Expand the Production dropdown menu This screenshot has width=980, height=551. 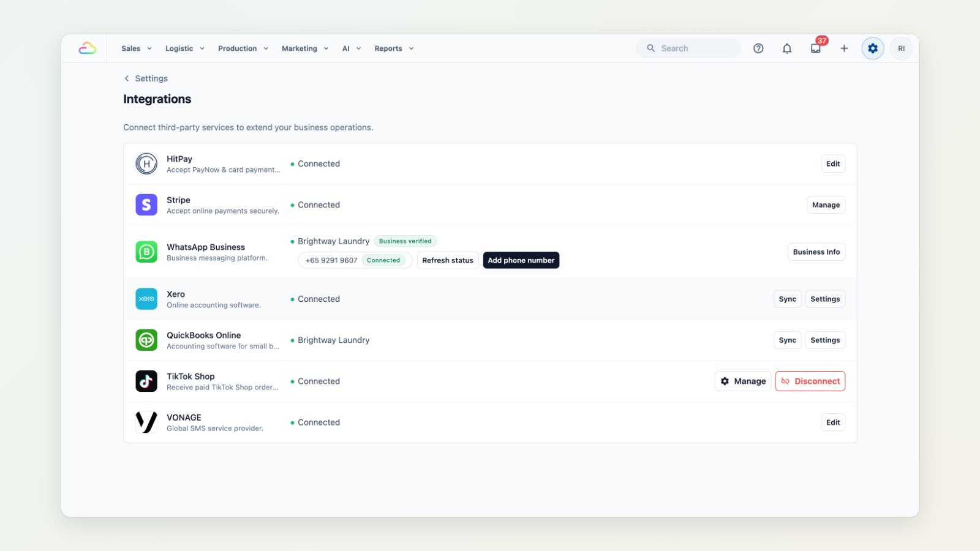[x=243, y=48]
